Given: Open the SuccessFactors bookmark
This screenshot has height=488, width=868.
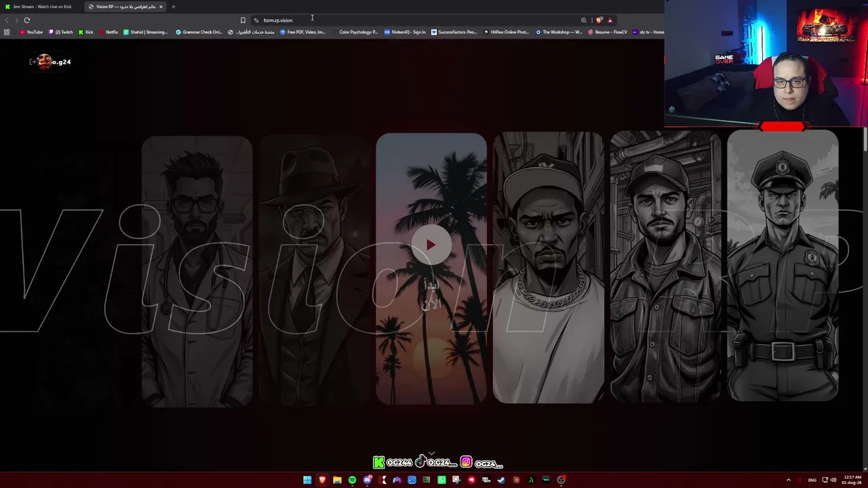Looking at the screenshot, I should point(454,32).
